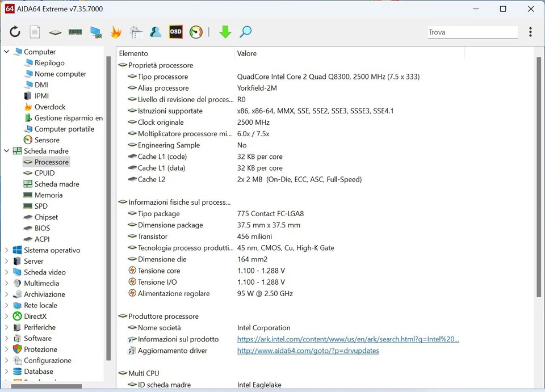Collapse the Scheda madre tree node
Viewport: 545px width, 392px height.
click(7, 151)
